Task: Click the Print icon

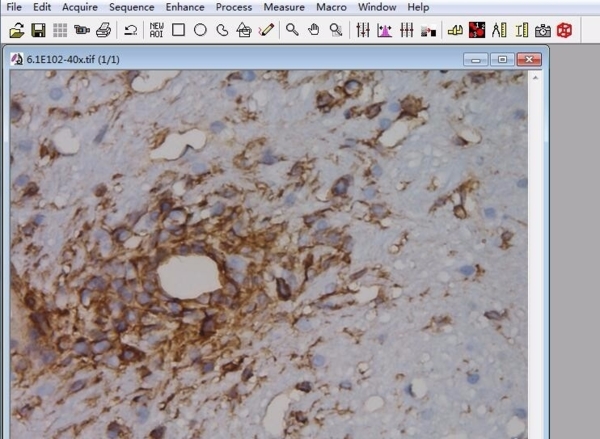Action: [103, 30]
